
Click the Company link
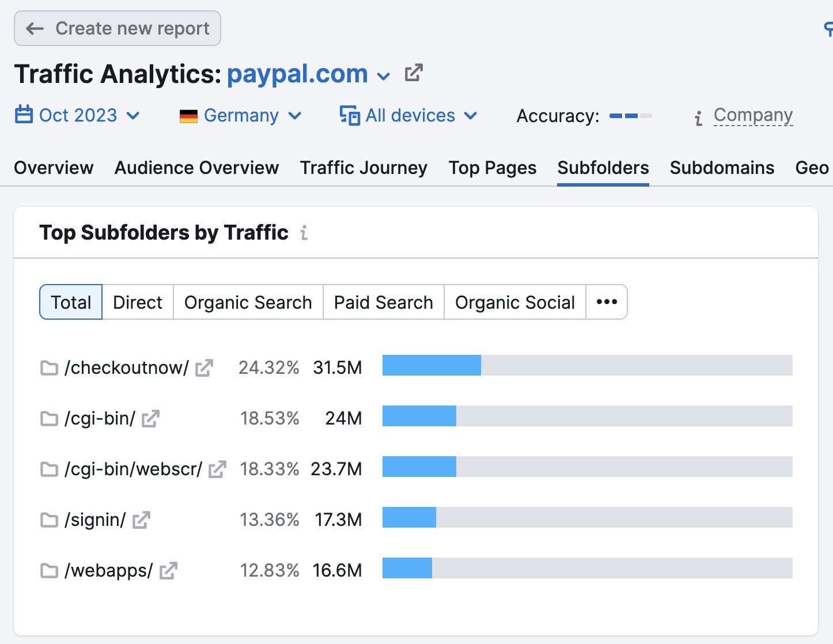coord(754,115)
